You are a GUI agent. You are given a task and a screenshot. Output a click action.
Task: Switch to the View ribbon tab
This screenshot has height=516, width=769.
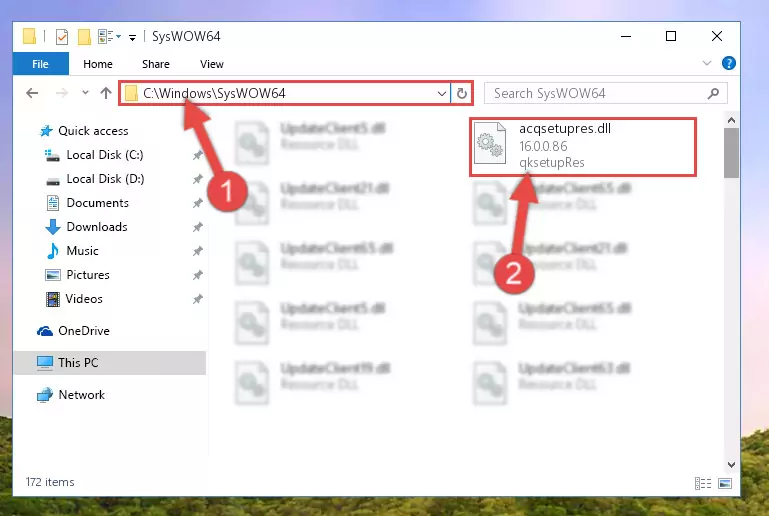coord(211,64)
